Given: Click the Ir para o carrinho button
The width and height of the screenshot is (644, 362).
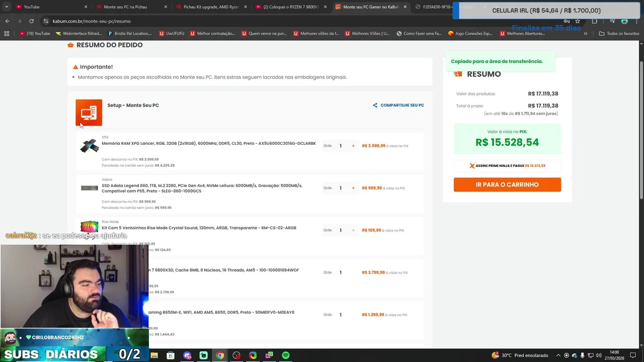Looking at the screenshot, I should coord(507,185).
